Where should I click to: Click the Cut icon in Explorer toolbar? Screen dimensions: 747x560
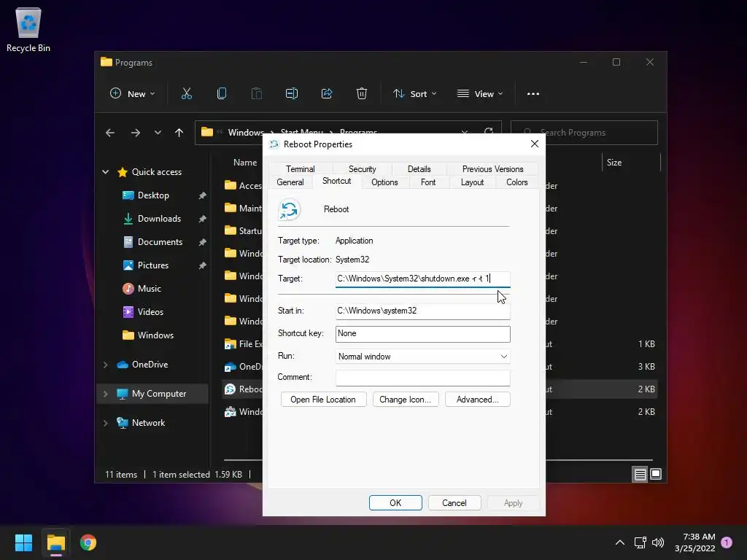(187, 94)
